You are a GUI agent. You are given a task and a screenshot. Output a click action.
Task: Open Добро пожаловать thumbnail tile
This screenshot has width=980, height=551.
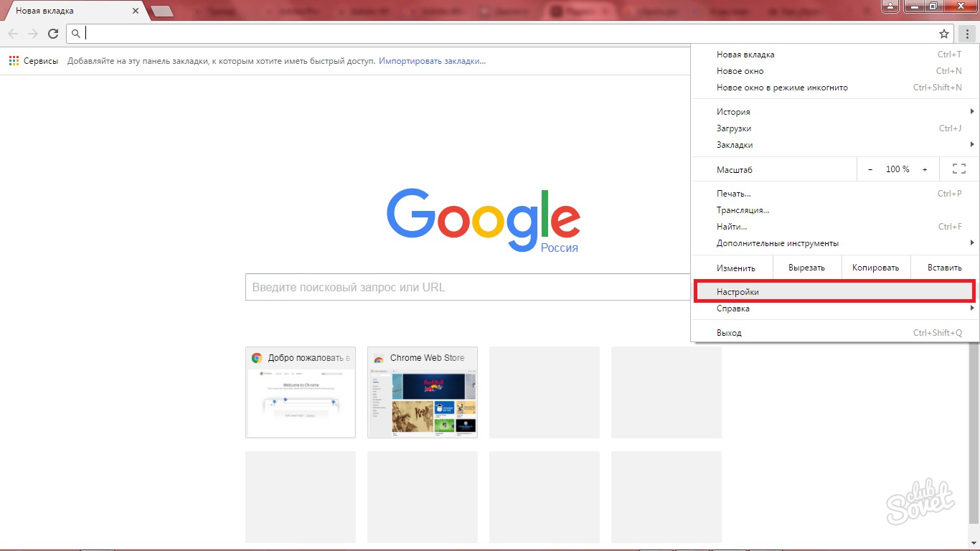point(301,392)
